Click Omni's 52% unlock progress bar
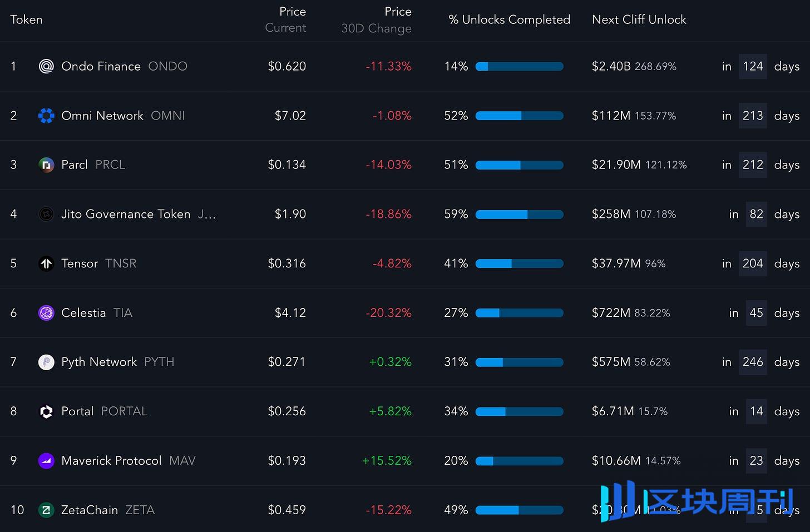This screenshot has width=810, height=532. (x=520, y=116)
